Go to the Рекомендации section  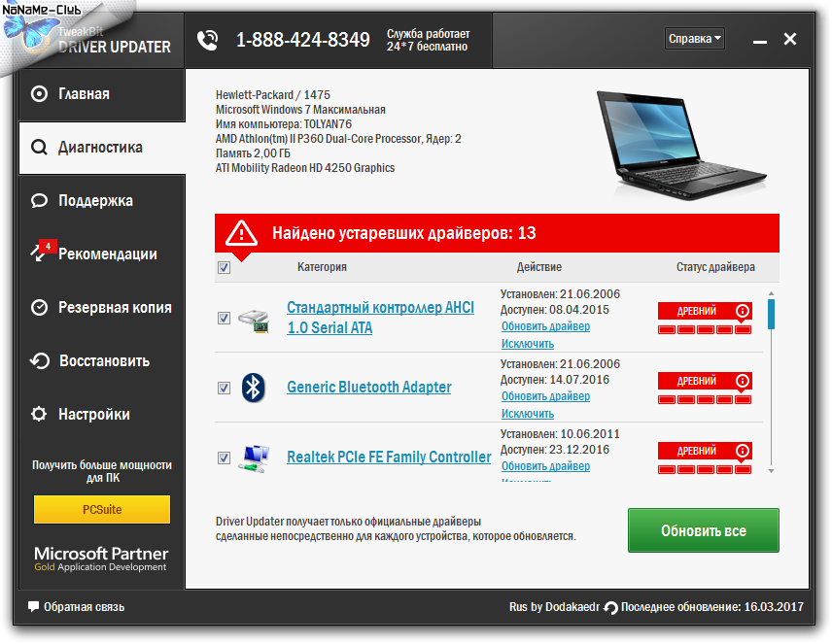[x=102, y=254]
